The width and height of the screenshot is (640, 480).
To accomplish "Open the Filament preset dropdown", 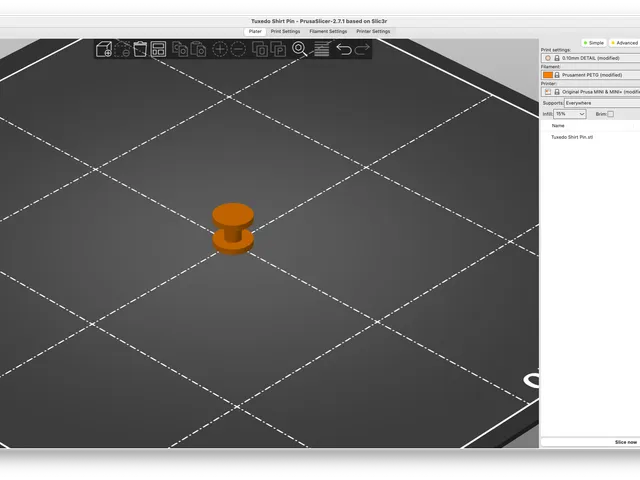I will (591, 75).
